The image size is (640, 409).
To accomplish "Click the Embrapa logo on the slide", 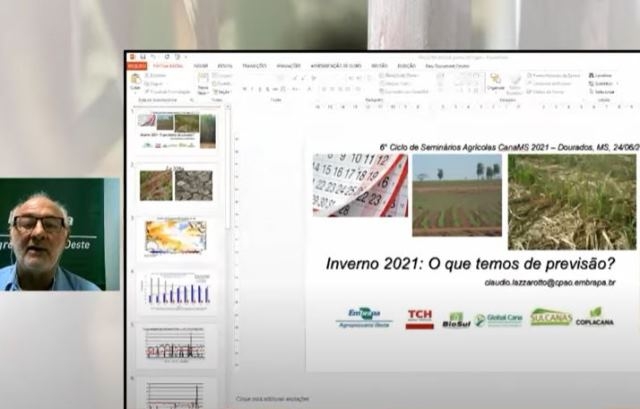I will pyautogui.click(x=364, y=318).
